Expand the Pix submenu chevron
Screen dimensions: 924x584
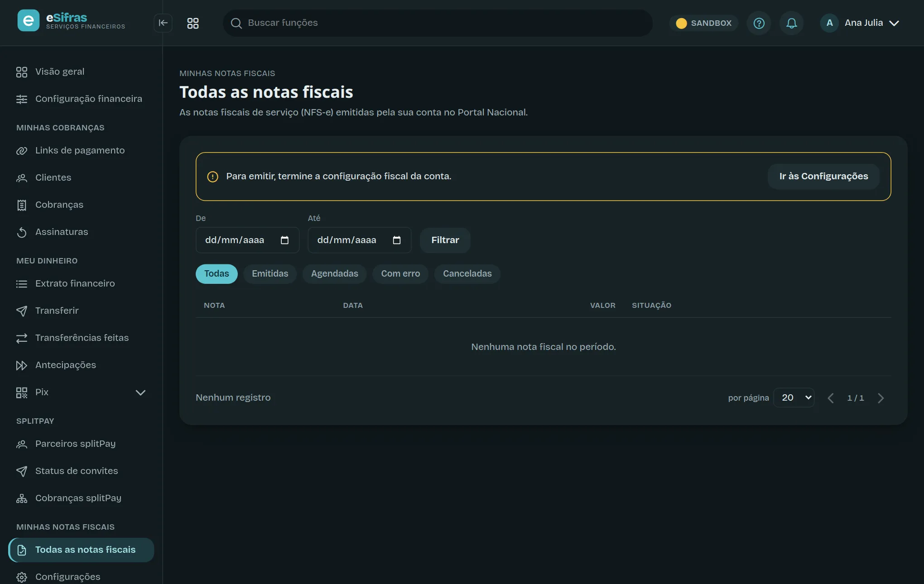coord(140,393)
